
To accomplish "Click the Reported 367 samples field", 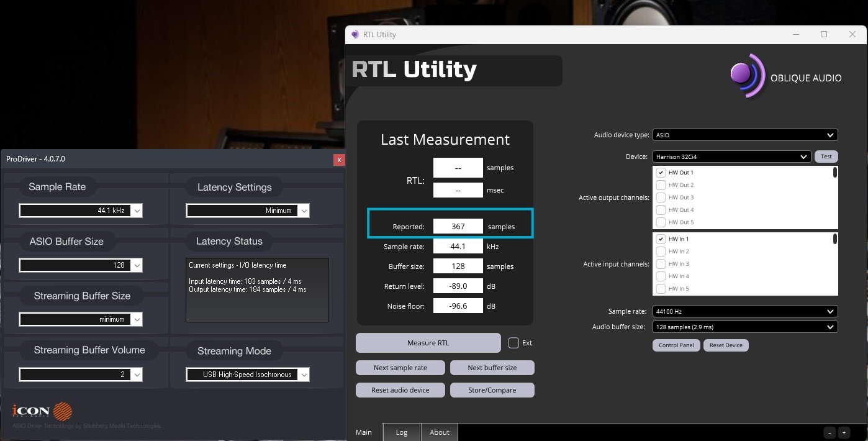I will (458, 227).
